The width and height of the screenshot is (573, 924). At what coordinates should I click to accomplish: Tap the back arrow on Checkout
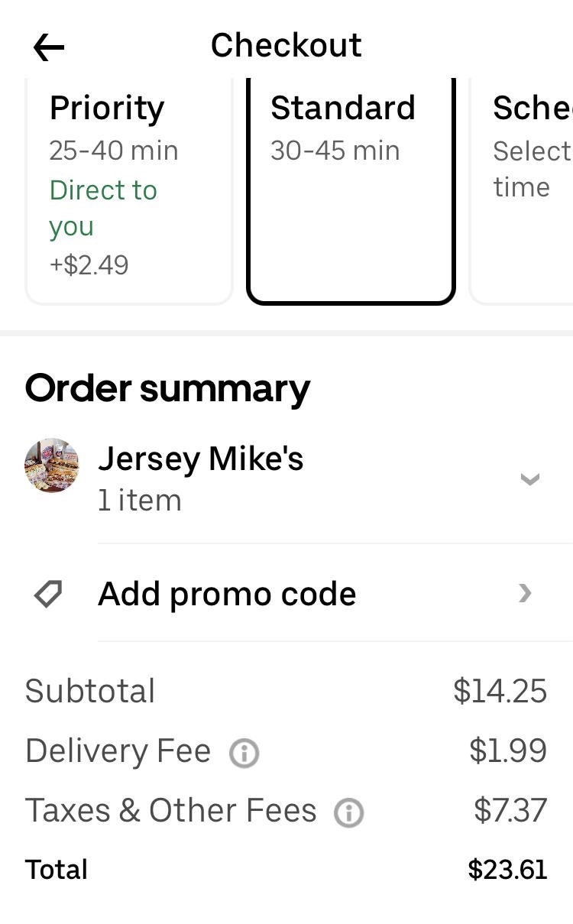49,47
